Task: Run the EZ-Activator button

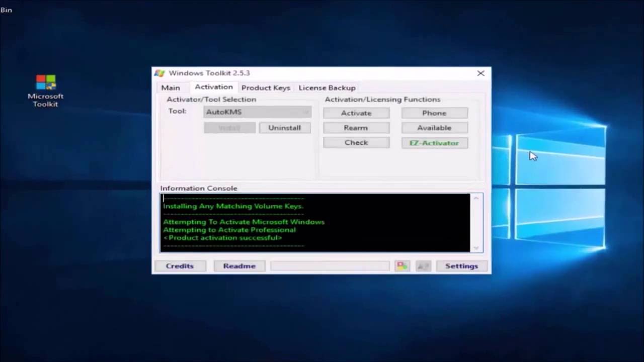Action: (434, 143)
